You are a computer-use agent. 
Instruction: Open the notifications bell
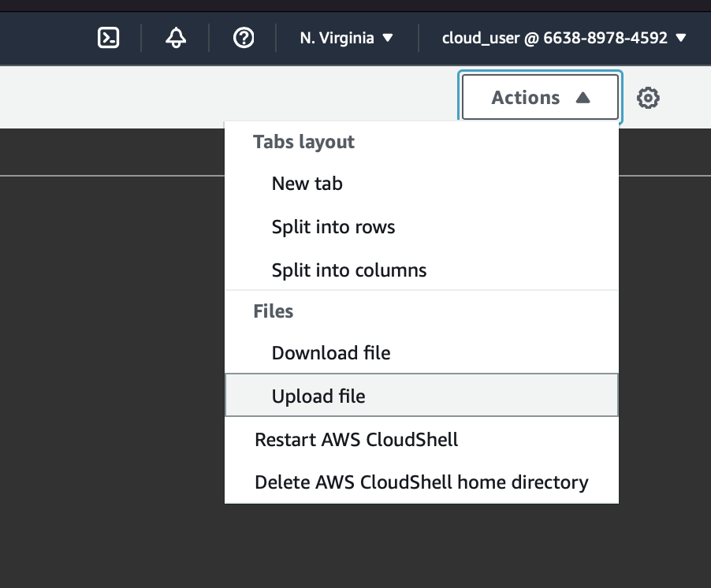(176, 38)
